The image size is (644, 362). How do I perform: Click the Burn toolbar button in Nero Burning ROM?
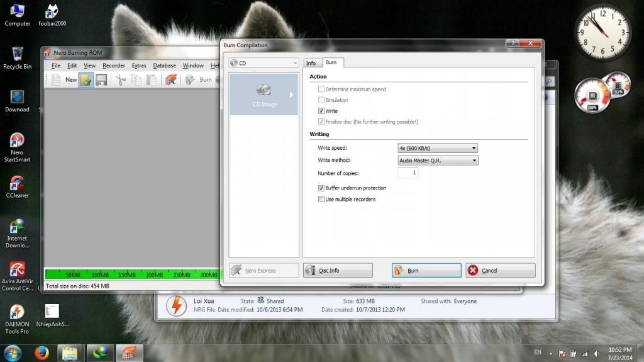click(x=199, y=80)
